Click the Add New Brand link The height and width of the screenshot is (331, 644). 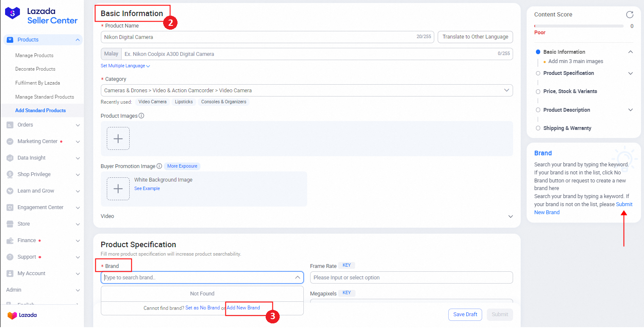[243, 308]
